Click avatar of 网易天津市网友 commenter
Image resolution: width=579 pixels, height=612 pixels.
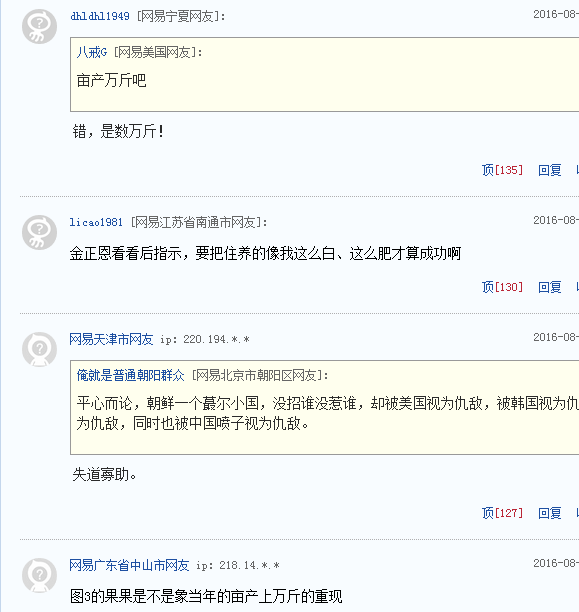pyautogui.click(x=39, y=349)
